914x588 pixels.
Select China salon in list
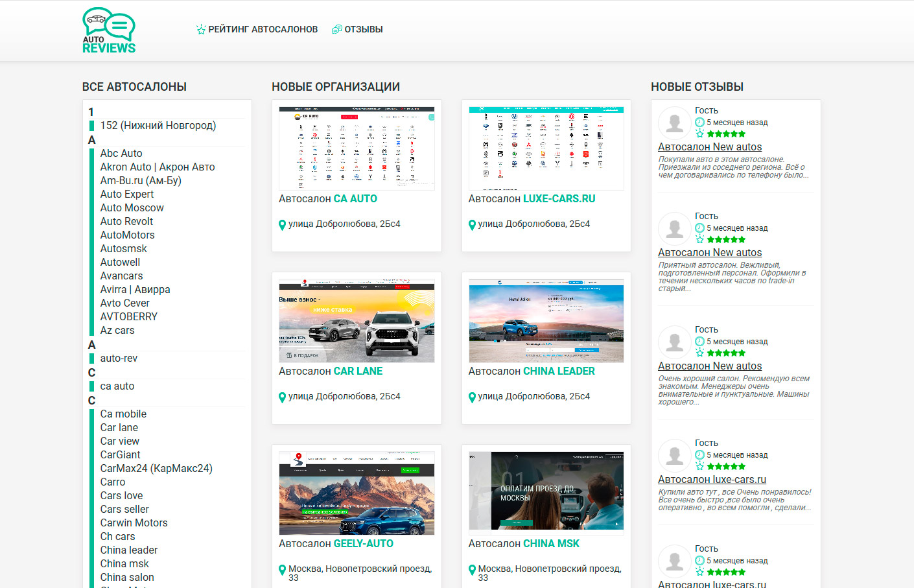coord(127,578)
